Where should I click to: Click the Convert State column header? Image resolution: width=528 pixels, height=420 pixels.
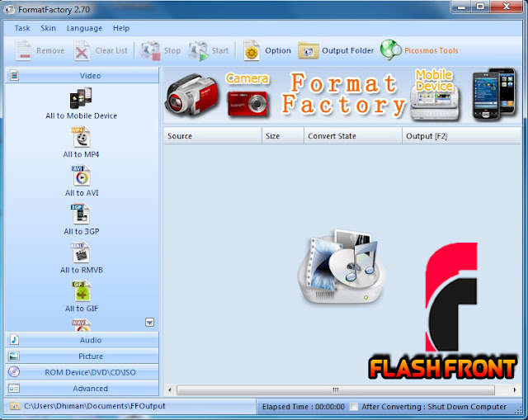tap(353, 135)
